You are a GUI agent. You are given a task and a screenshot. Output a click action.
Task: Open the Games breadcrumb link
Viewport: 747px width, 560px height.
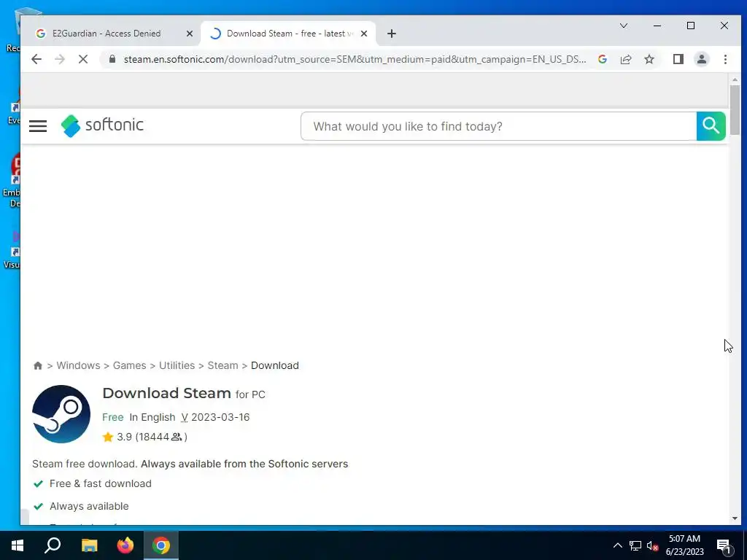coord(130,365)
